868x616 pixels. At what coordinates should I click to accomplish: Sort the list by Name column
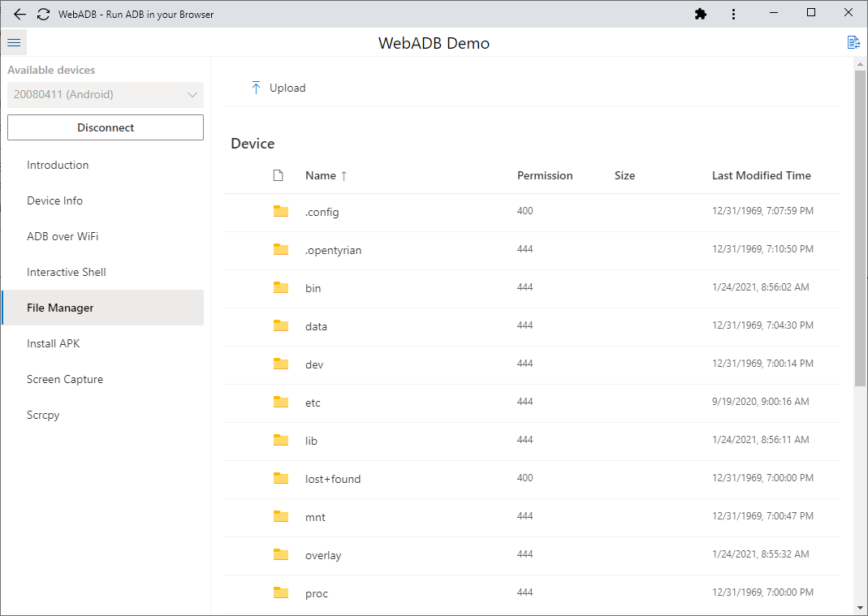click(321, 175)
